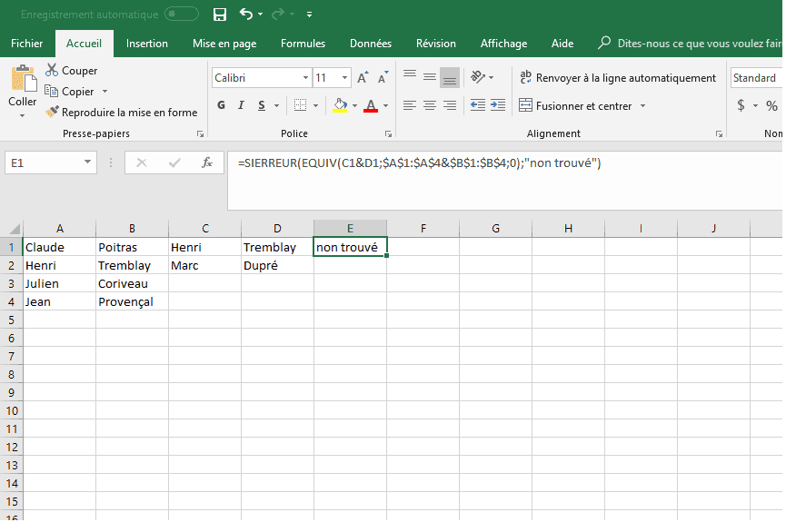Open the Fusionner et centrer dropdown arrow
The height and width of the screenshot is (532, 786).
pos(642,106)
